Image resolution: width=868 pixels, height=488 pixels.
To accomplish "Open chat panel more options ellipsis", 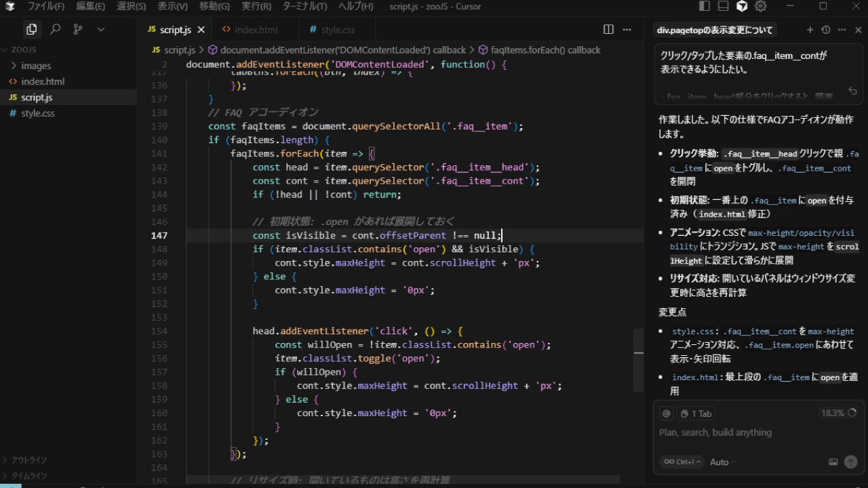I will (842, 30).
